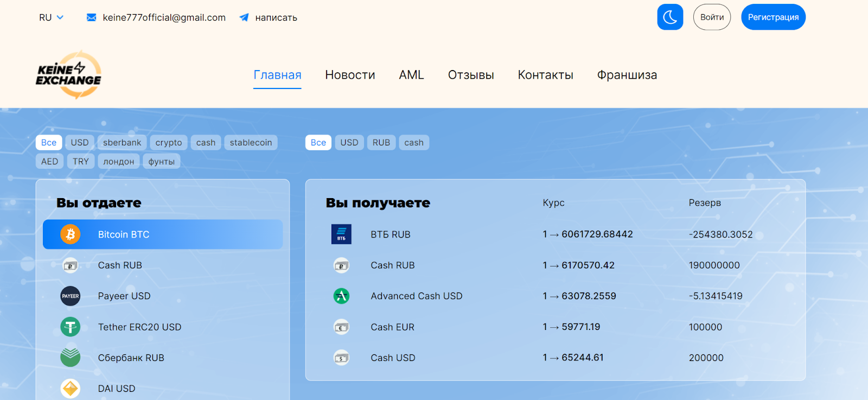Open the Отзывы page
The image size is (868, 400).
pyautogui.click(x=471, y=75)
